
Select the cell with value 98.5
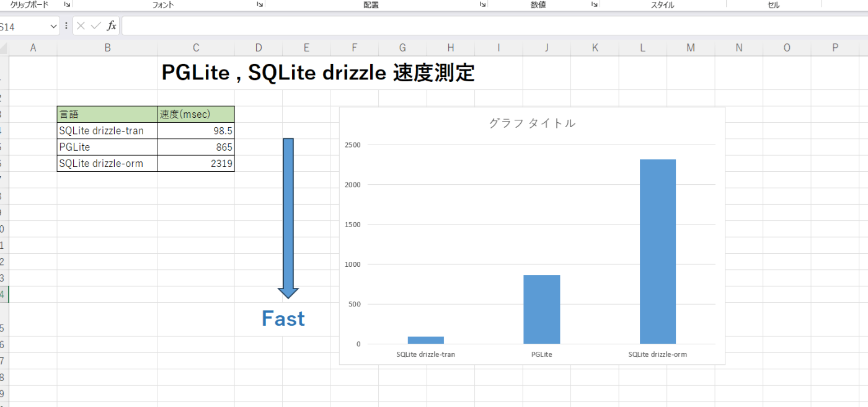pyautogui.click(x=196, y=131)
